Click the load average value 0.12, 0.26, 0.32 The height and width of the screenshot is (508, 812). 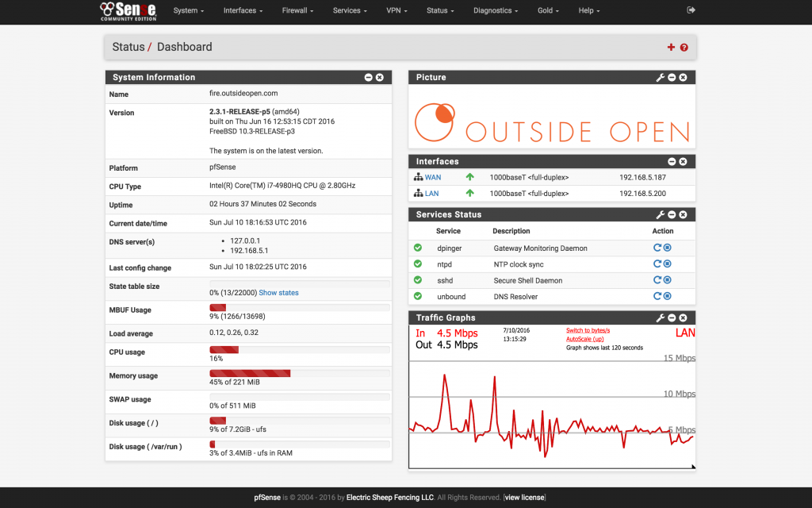coord(234,333)
